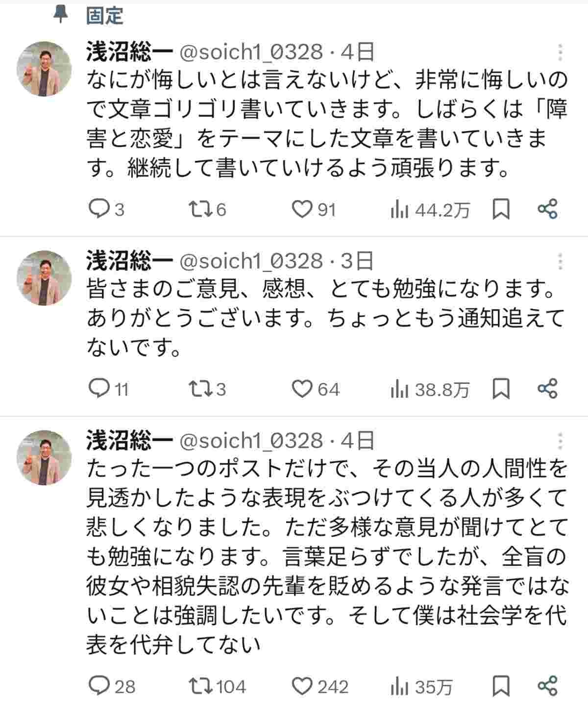Image resolution: width=588 pixels, height=706 pixels.
Task: Open more options on the pinned post
Action: click(x=560, y=52)
